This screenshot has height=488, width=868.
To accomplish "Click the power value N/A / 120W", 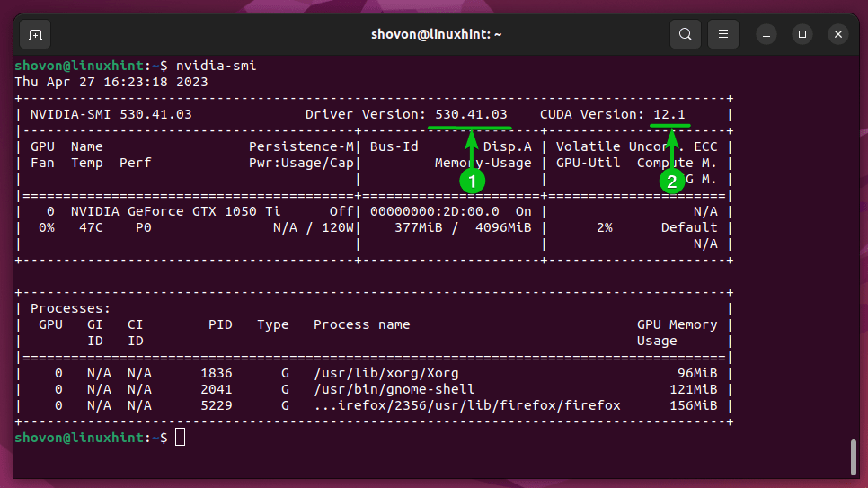I will coord(313,227).
